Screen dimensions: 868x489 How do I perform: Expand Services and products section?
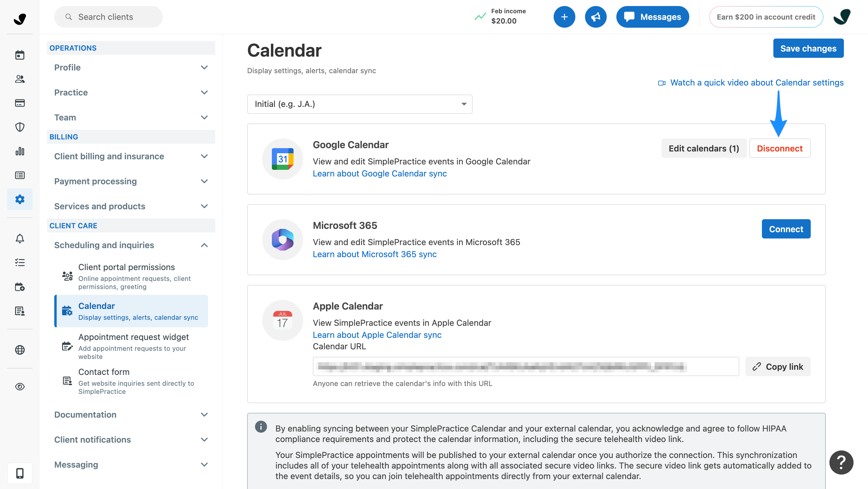pos(131,206)
